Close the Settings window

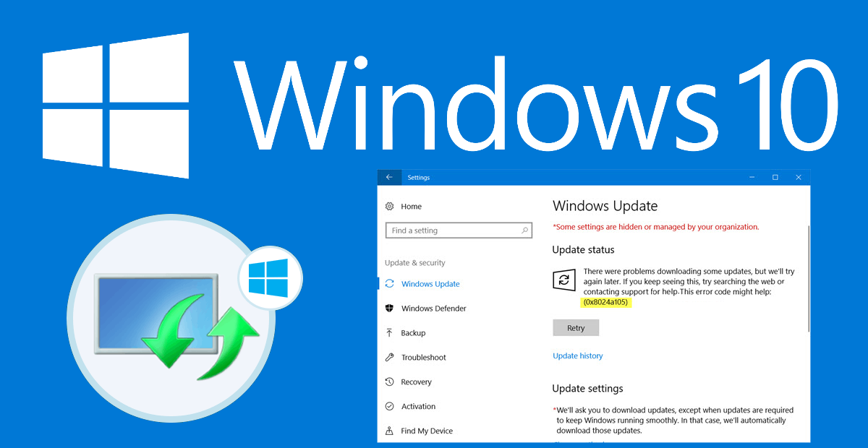point(799,177)
